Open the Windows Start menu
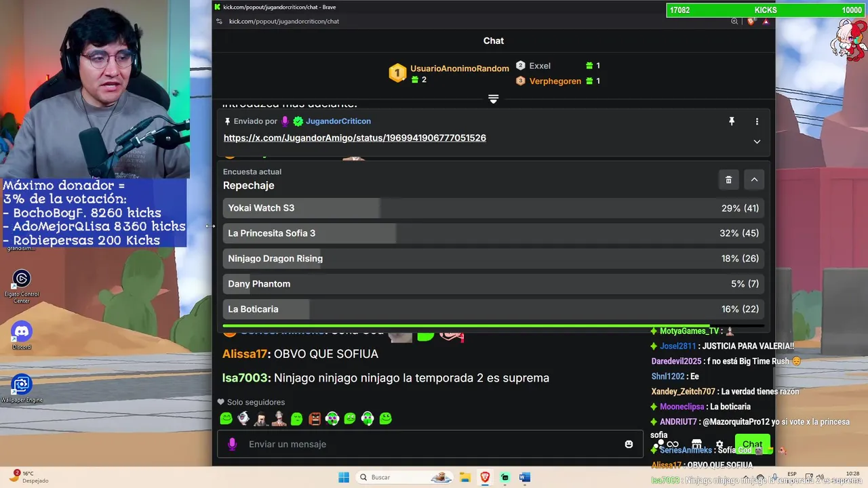This screenshot has width=868, height=488. tap(344, 477)
